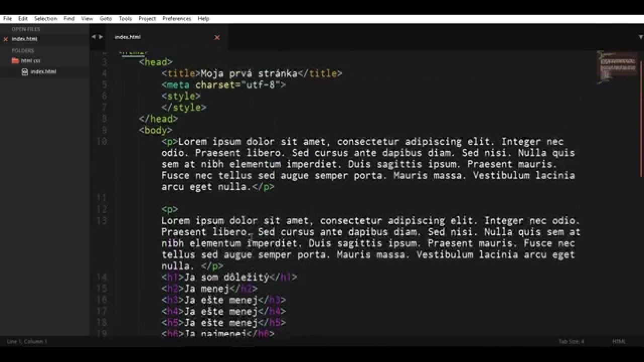Screen dimensions: 644x362
Task: Click the OPEN FILES sidebar heading
Action: [x=26, y=29]
